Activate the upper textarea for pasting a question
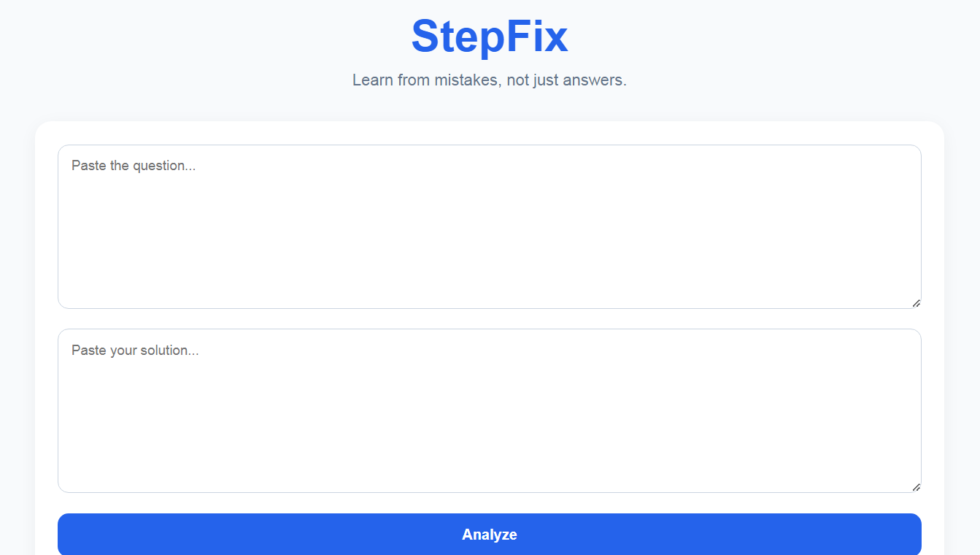The image size is (980, 555). (490, 226)
